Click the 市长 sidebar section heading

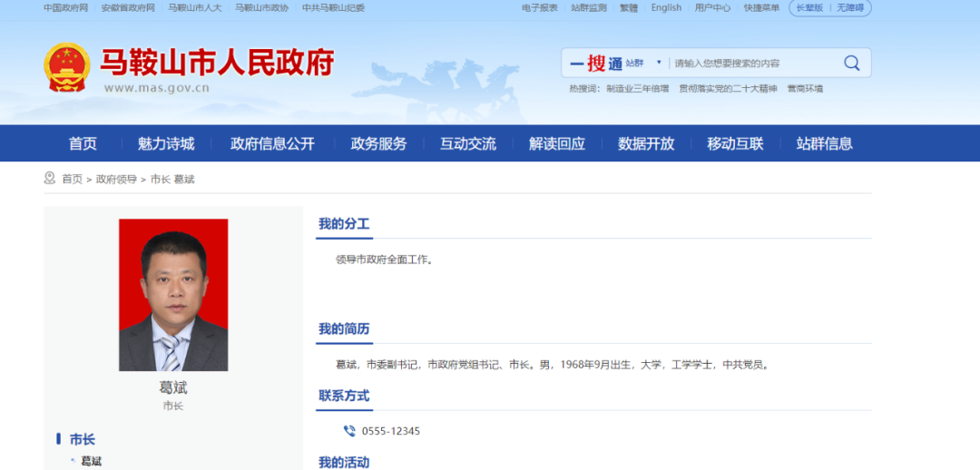pyautogui.click(x=82, y=439)
